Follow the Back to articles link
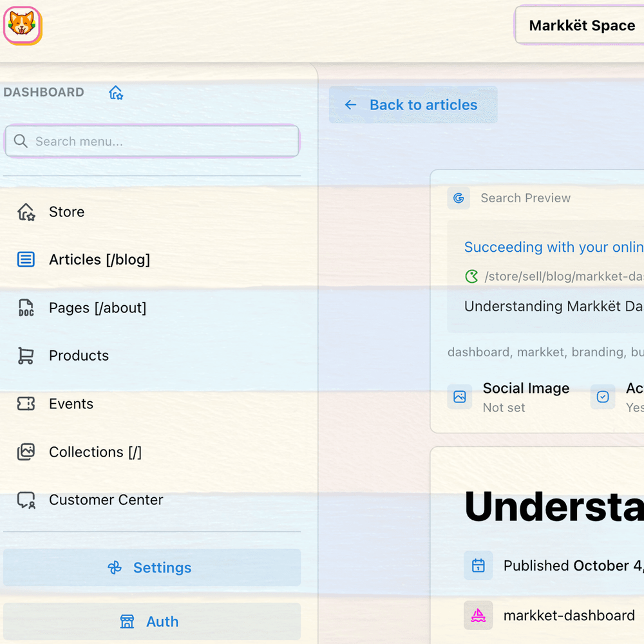 (413, 104)
